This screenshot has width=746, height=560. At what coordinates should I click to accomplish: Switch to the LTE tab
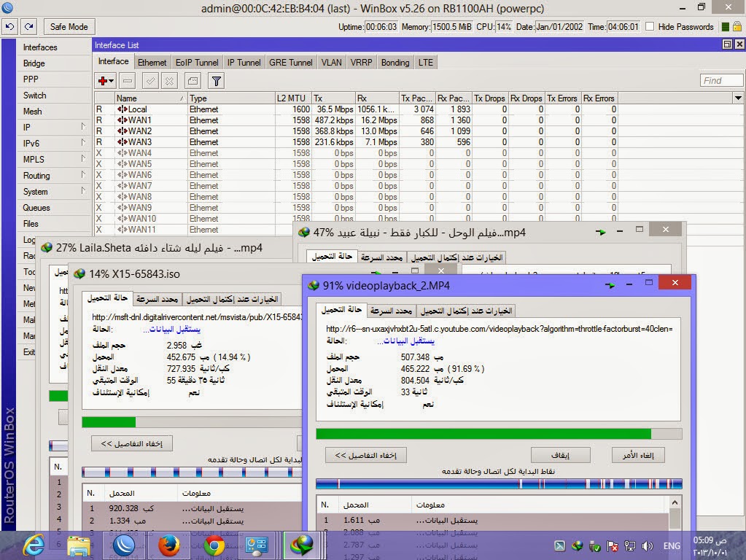[x=426, y=62]
